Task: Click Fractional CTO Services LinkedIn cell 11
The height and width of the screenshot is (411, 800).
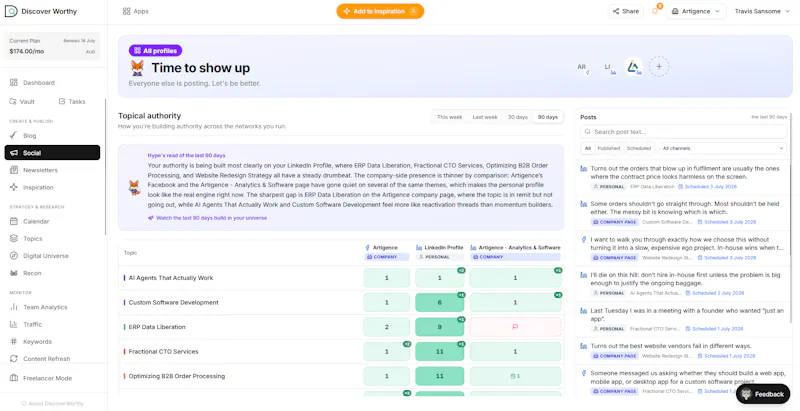Action: [x=439, y=351]
